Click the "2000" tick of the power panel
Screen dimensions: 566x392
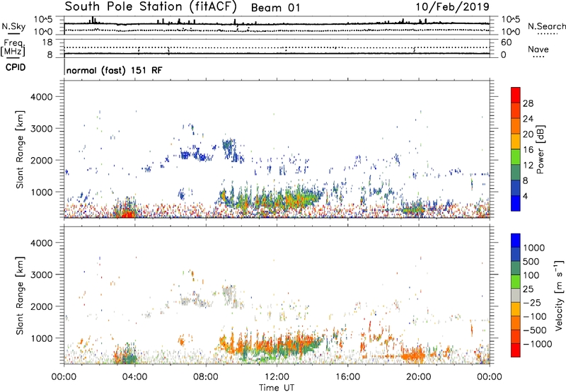(x=41, y=160)
